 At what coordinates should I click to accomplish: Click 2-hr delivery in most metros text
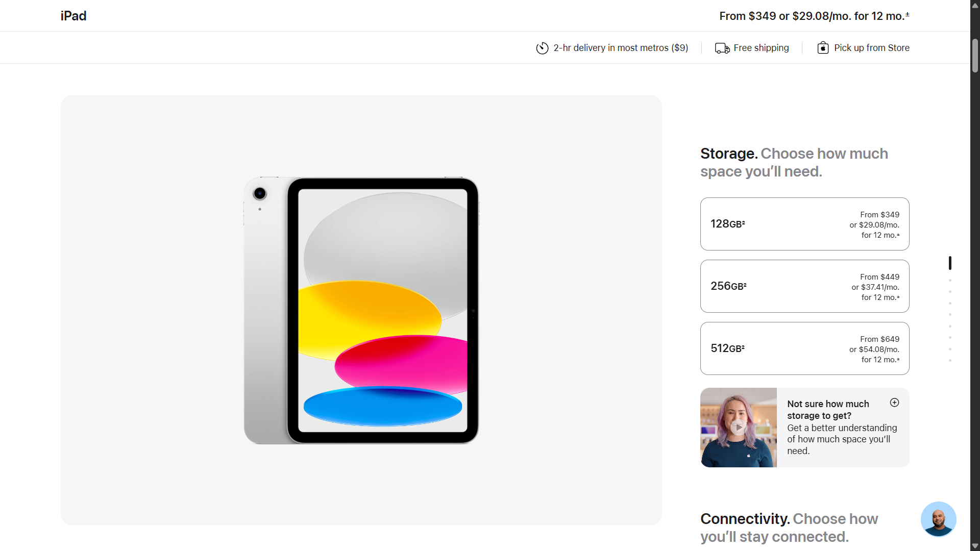click(x=621, y=47)
